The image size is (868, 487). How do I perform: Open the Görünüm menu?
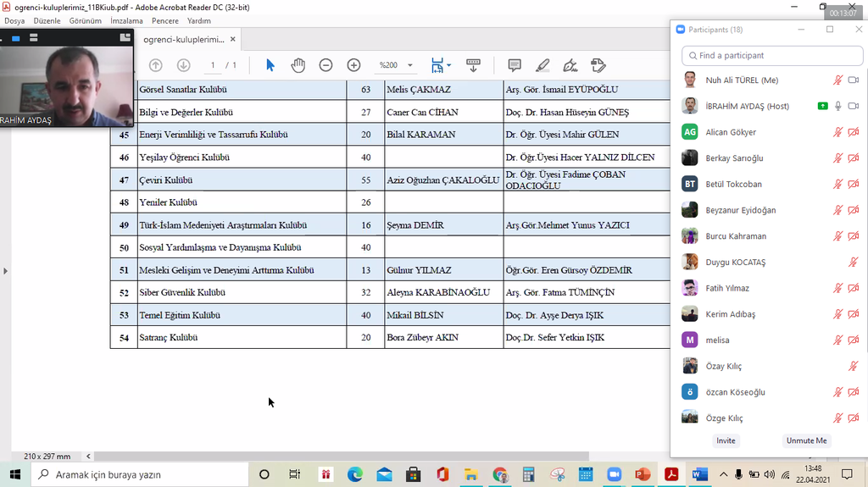[85, 20]
